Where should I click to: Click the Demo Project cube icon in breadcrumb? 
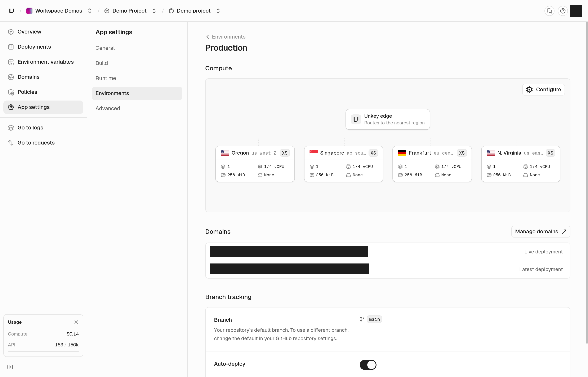tap(107, 11)
